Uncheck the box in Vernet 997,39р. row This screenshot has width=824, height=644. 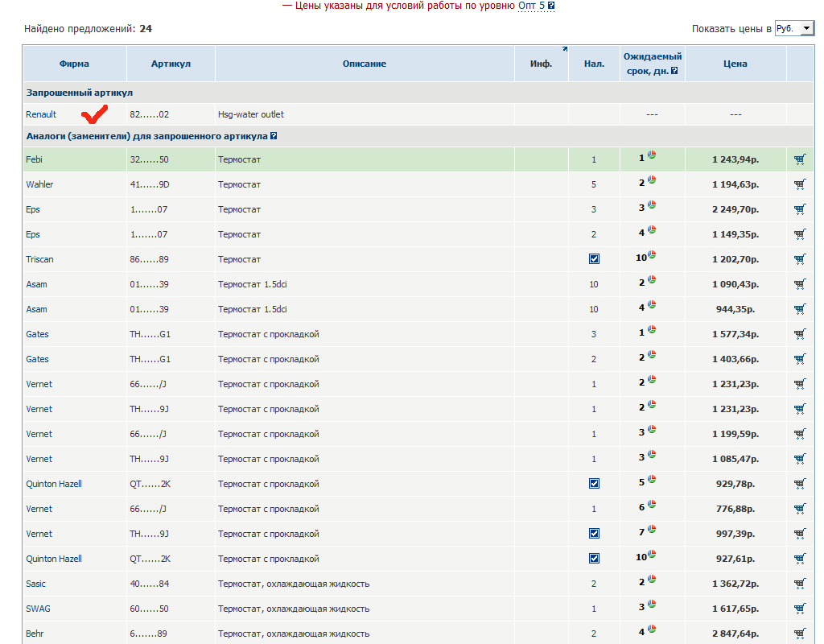click(x=594, y=534)
